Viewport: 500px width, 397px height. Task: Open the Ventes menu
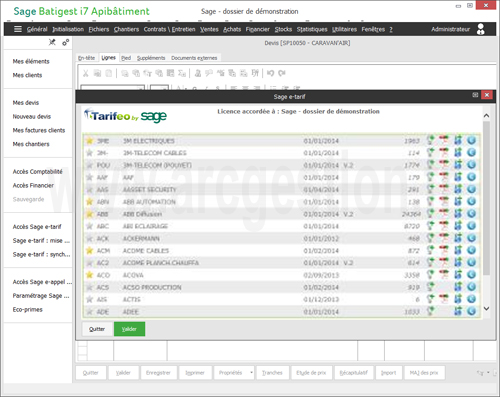pyautogui.click(x=209, y=29)
